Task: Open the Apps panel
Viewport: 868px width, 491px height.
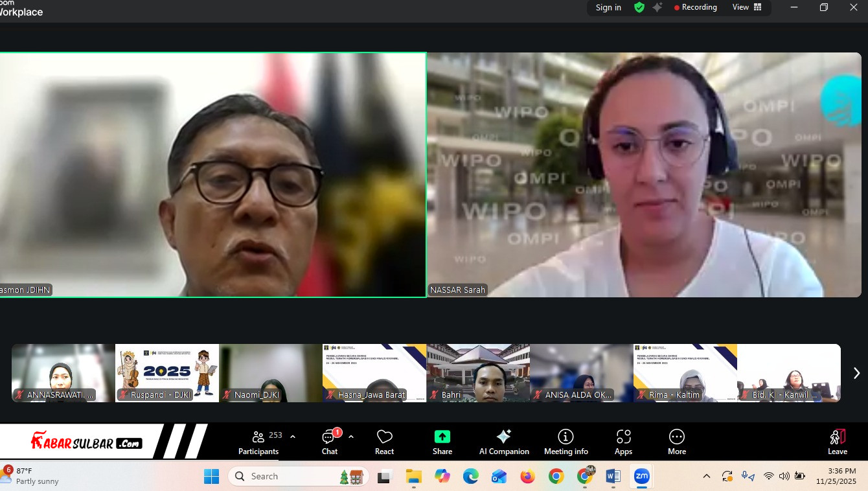Action: coord(623,442)
